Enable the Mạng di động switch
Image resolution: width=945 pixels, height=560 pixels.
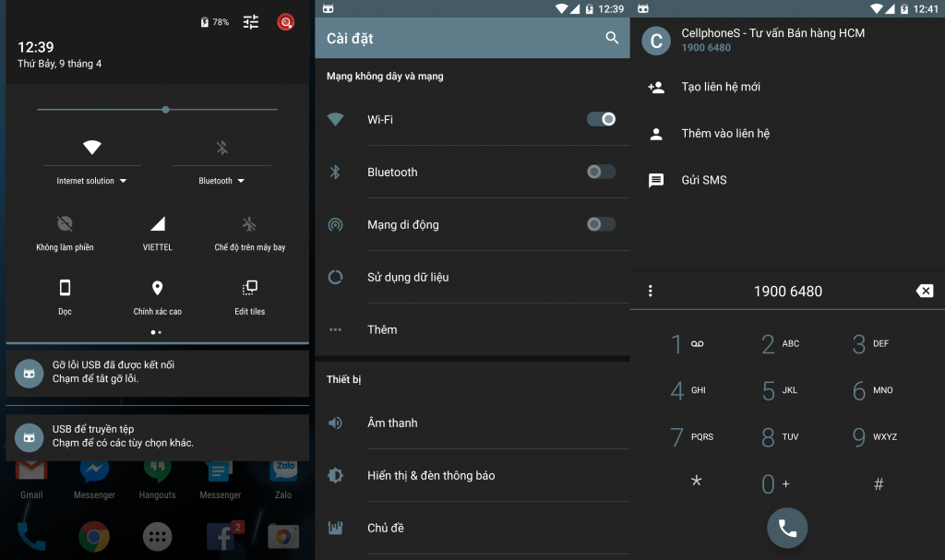tap(601, 224)
